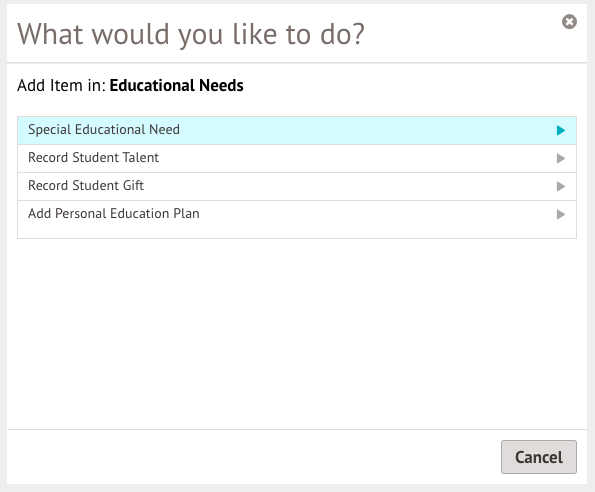Screen dimensions: 595x492
Task: Click the arrow beside Special Educational Need
Action: pos(560,130)
